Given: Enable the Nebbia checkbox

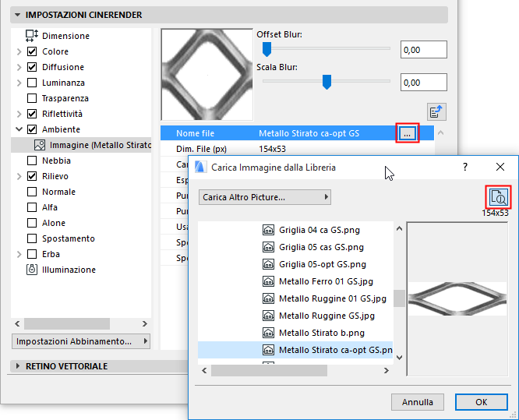Looking at the screenshot, I should pos(32,161).
